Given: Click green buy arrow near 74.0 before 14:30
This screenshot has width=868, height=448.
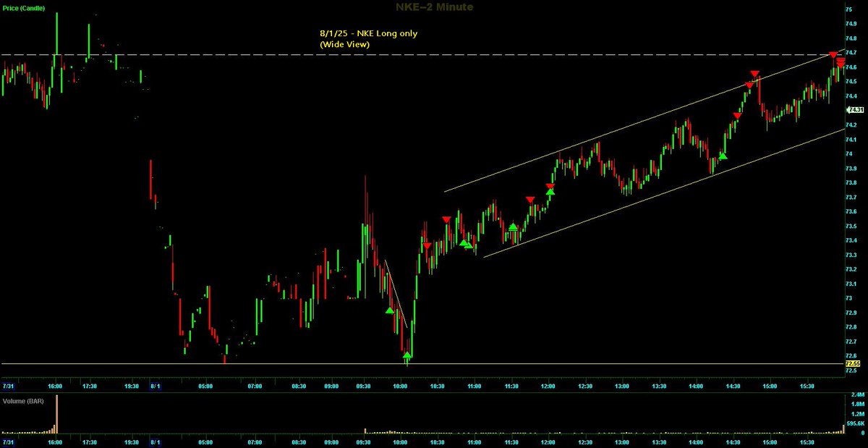Looking at the screenshot, I should click(722, 156).
